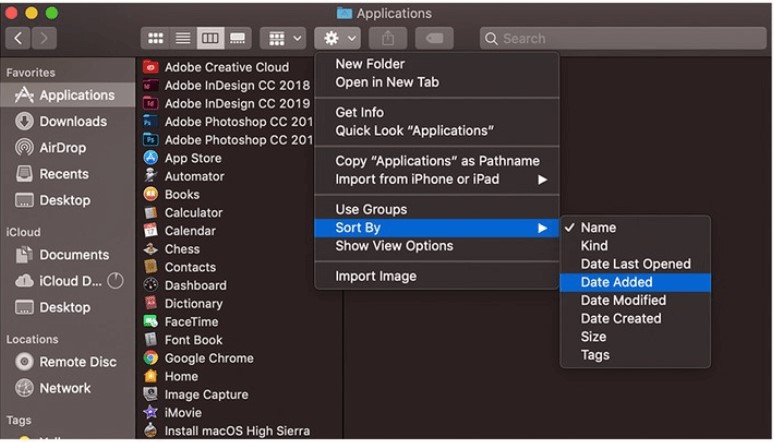Select the iMovie app icon
The height and width of the screenshot is (442, 774).
(151, 413)
